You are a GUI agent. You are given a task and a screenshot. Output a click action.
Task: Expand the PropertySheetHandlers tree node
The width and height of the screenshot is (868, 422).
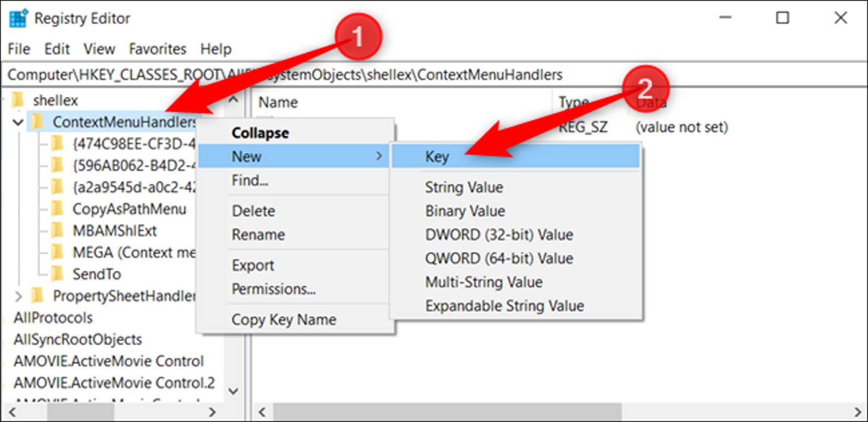point(18,296)
